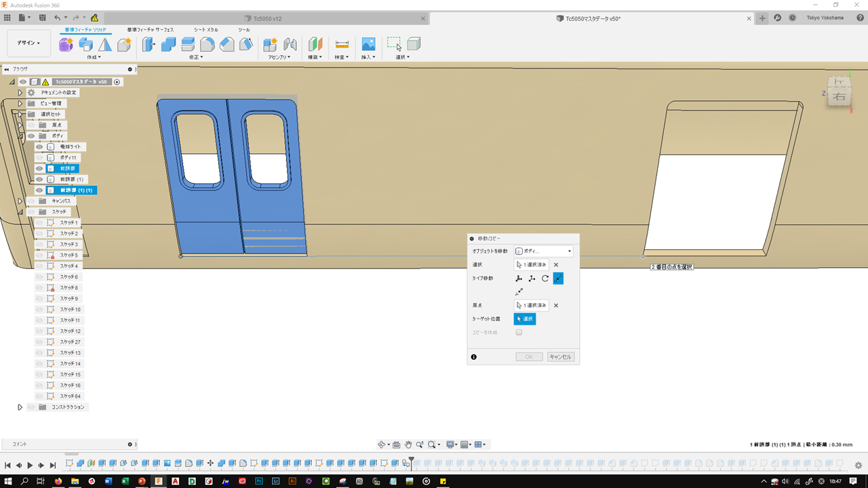Select the rotate move type icon

tap(545, 279)
